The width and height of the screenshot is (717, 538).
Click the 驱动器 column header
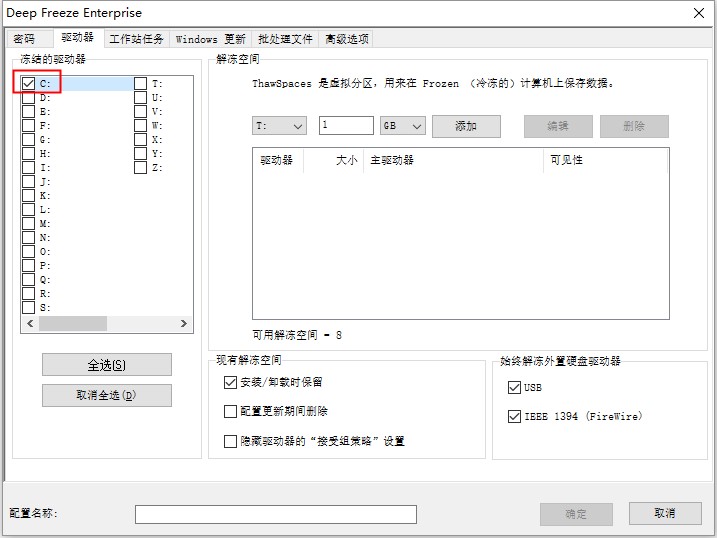pos(278,160)
